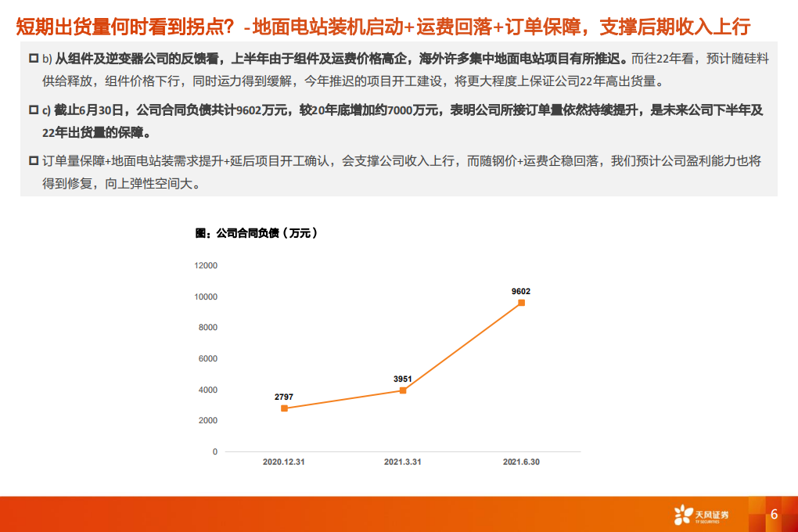Select the data point marker labeled 2797

point(282,408)
